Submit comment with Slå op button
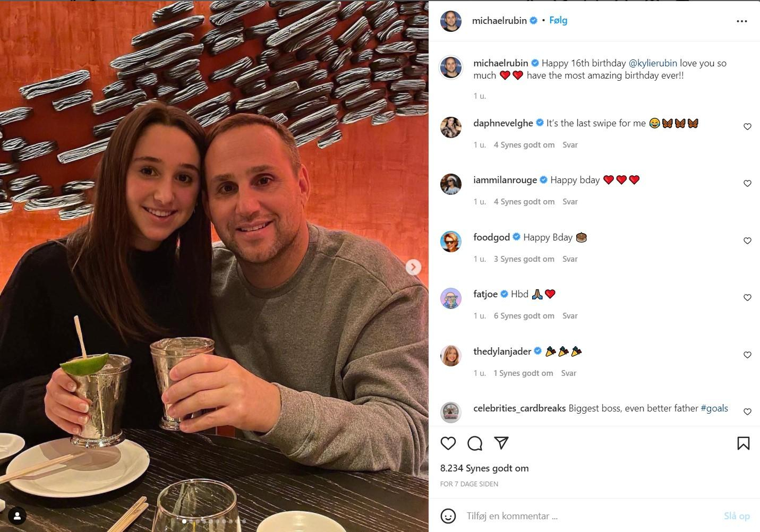Image resolution: width=760 pixels, height=532 pixels. (x=737, y=516)
